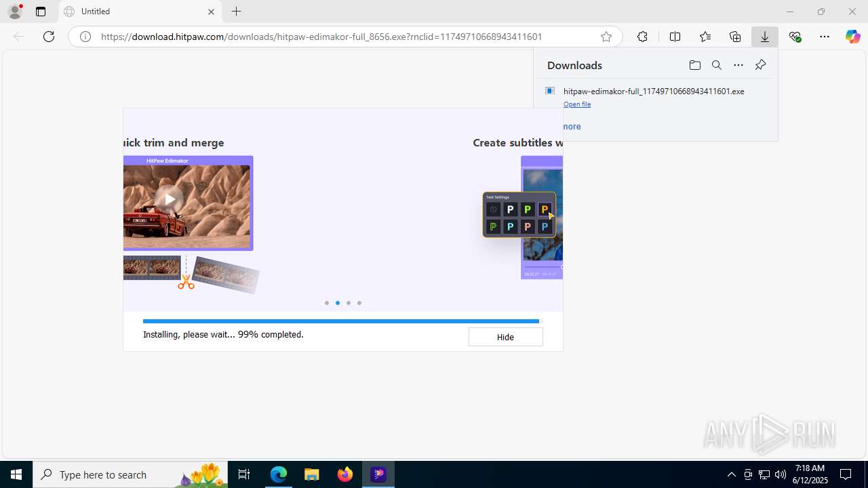Select the fourth carousel dot
868x488 pixels.
tap(359, 303)
